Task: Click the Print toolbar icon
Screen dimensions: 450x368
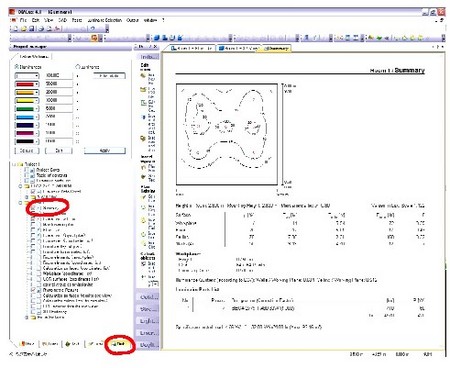Action: coord(41,29)
